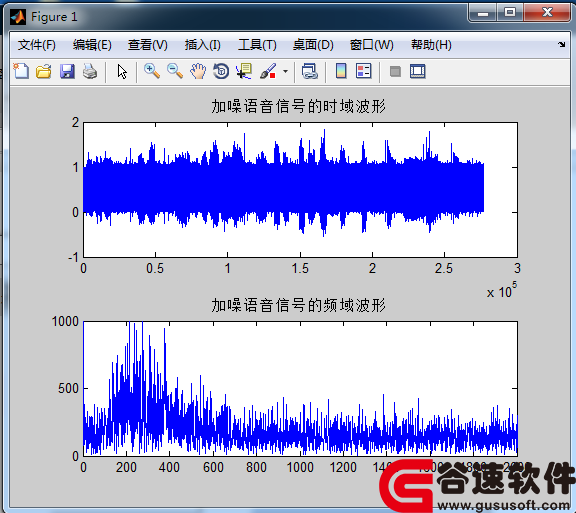
Task: Open the 插入(I) menu
Action: click(x=202, y=45)
